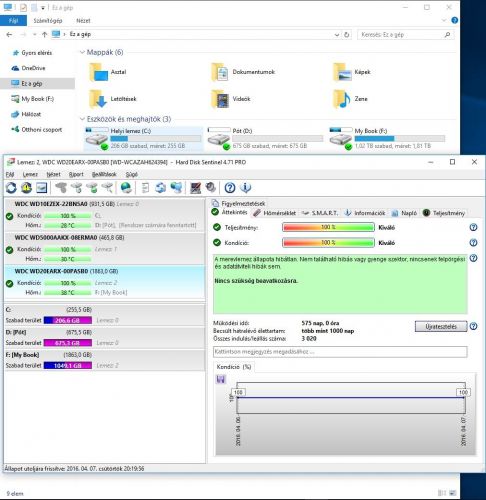486x500 pixels.
Task: Click the D: [Pót] free space bar
Action: (x=68, y=343)
